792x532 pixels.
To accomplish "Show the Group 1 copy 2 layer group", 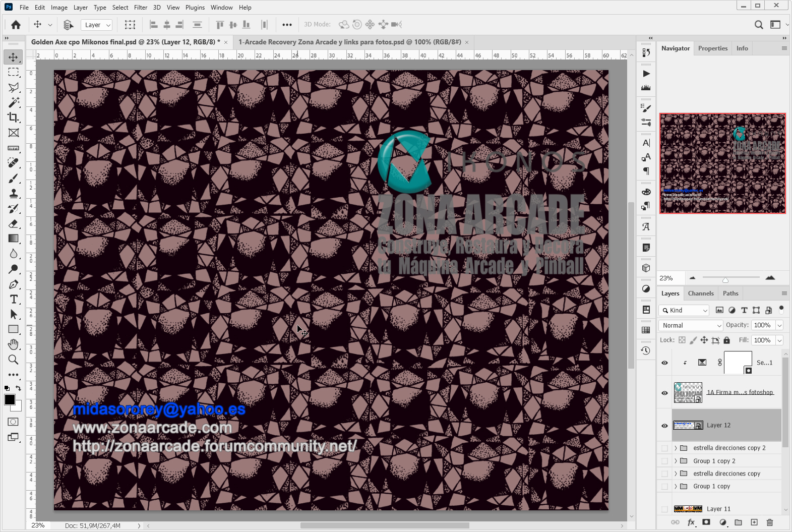I will click(x=664, y=461).
